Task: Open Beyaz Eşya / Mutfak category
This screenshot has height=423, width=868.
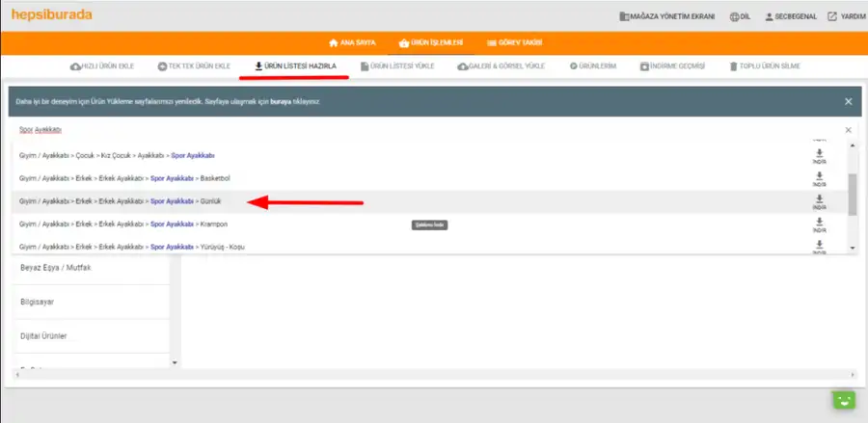Action: pyautogui.click(x=91, y=268)
